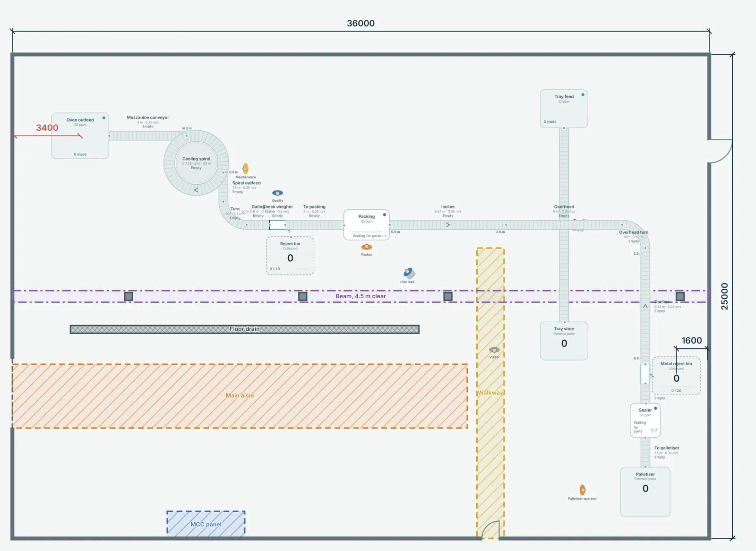Click the direction arrow on Cooling spiral
This screenshot has width=756, height=551.
pos(196,190)
